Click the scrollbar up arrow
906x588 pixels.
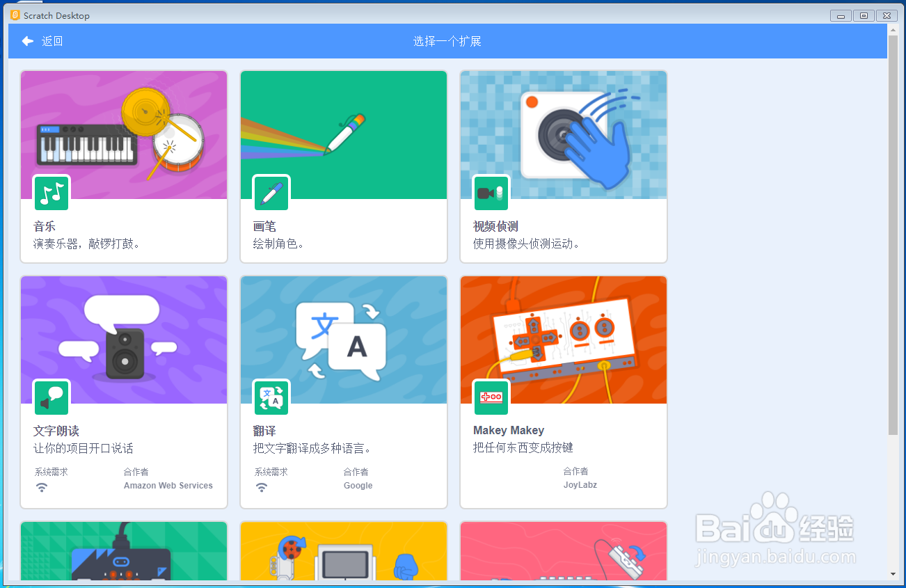click(x=893, y=29)
